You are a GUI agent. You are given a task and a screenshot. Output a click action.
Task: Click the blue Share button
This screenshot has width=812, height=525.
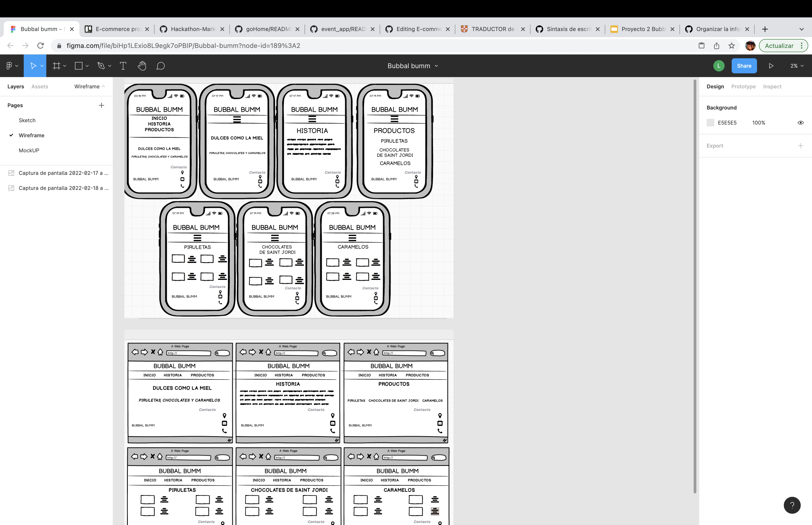744,66
